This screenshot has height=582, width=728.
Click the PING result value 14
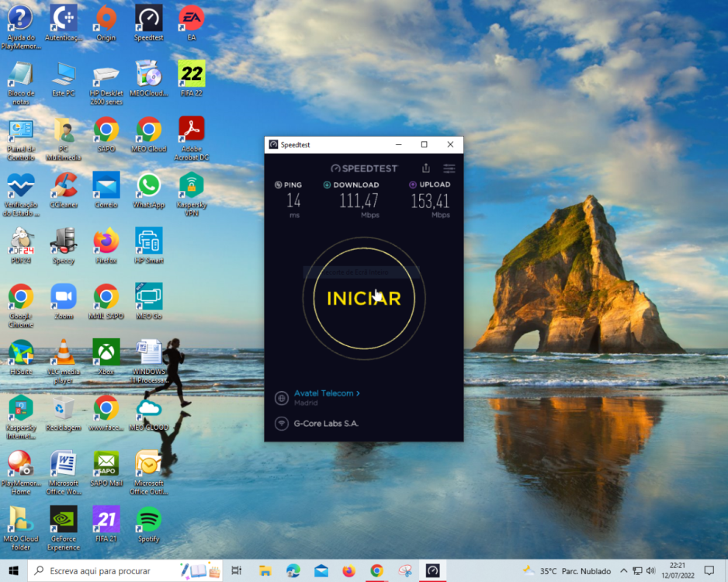pos(293,201)
